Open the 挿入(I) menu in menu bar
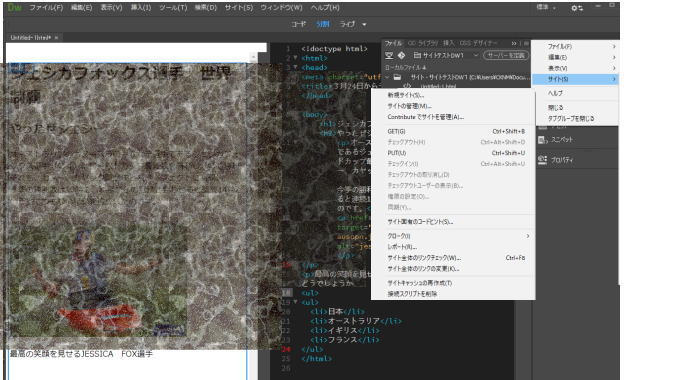Image resolution: width=700 pixels, height=380 pixels. click(x=141, y=8)
